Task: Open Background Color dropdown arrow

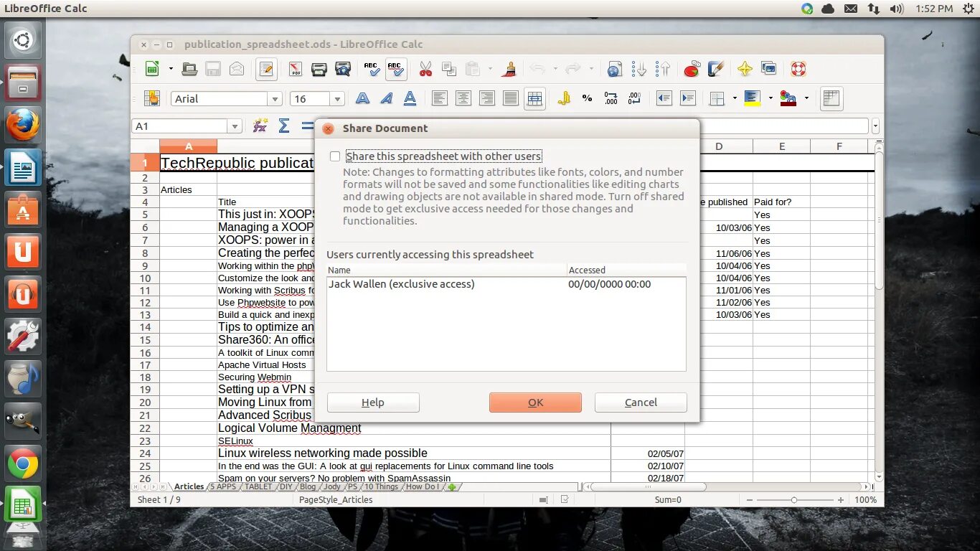Action: coord(771,98)
